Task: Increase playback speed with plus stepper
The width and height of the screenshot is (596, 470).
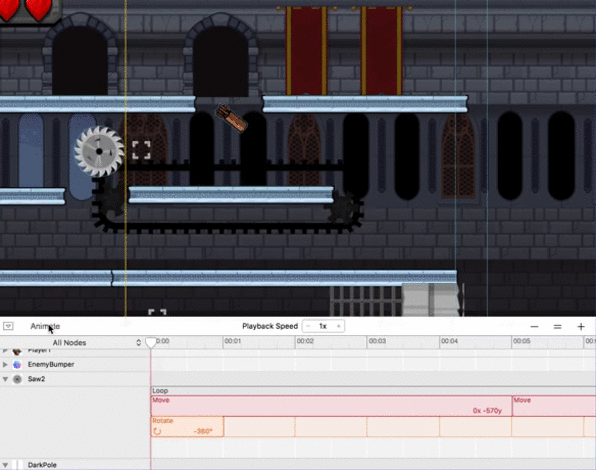Action: coord(338,326)
